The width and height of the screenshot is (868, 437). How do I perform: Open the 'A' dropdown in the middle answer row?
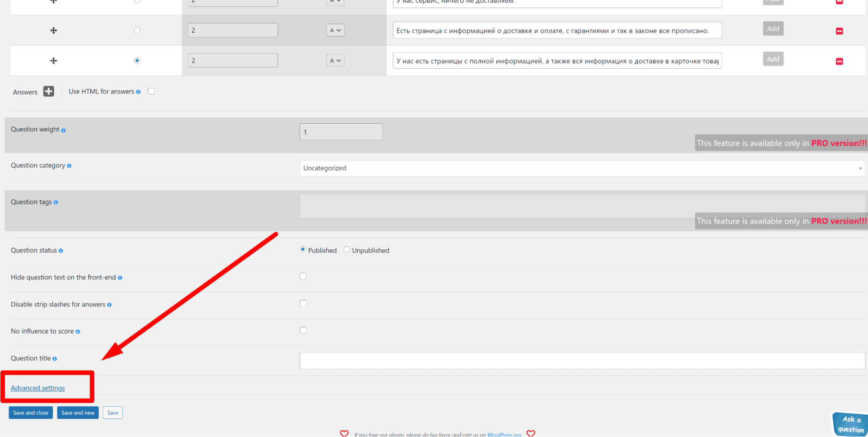[x=335, y=30]
